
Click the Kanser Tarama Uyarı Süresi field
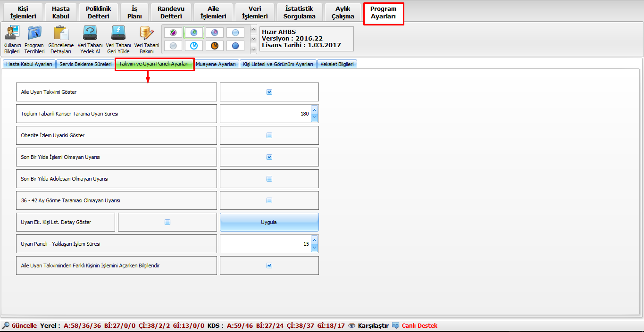tap(264, 114)
